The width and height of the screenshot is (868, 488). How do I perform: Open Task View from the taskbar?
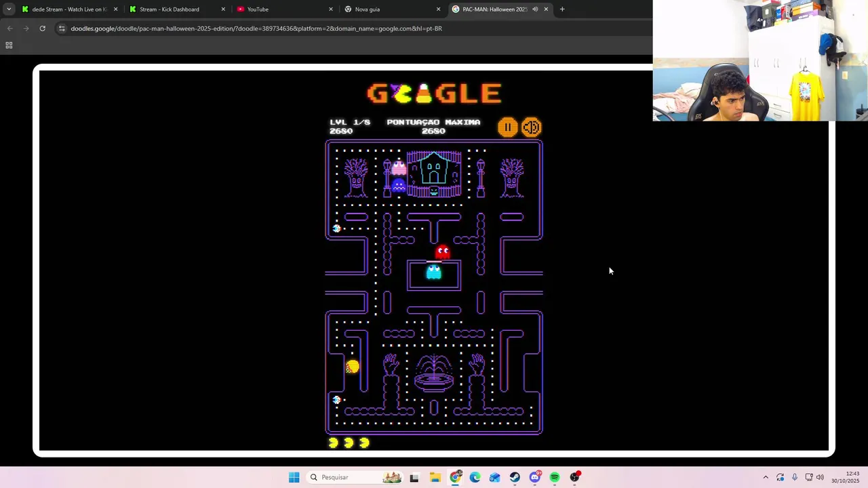click(x=414, y=477)
